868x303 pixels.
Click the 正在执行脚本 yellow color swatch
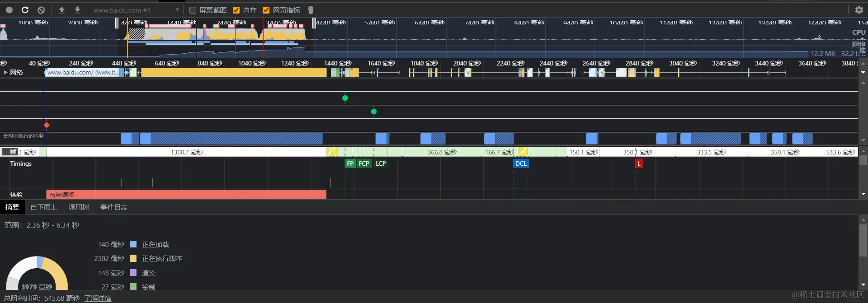coord(133,258)
